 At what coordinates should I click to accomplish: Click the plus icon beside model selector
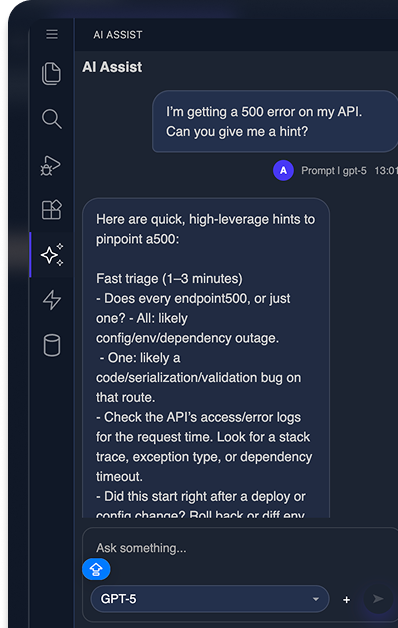point(346,600)
